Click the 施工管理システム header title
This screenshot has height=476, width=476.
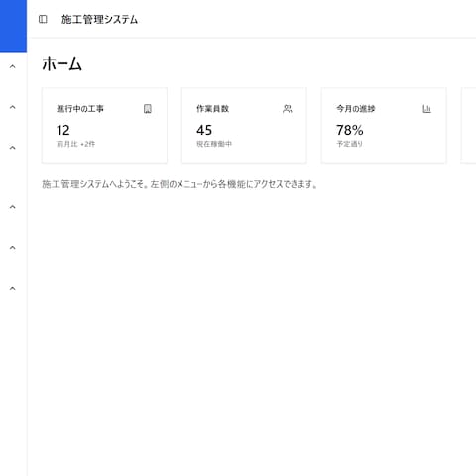tap(99, 20)
